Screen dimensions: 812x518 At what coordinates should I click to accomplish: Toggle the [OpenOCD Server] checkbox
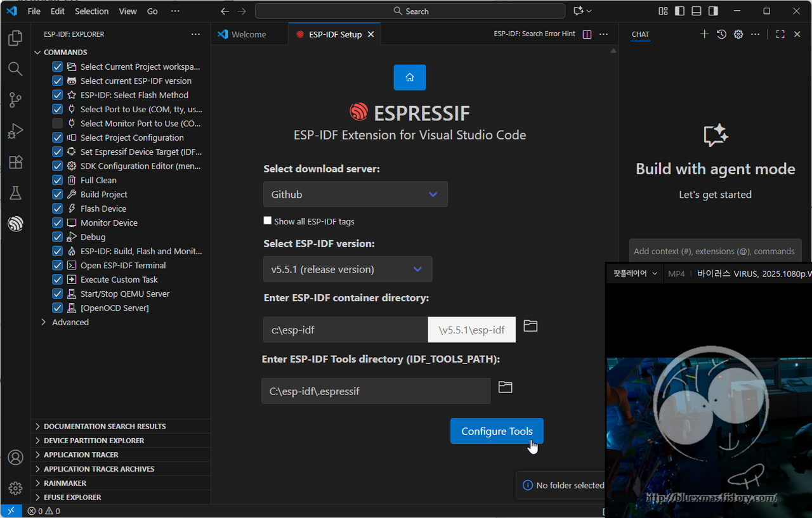pyautogui.click(x=57, y=308)
